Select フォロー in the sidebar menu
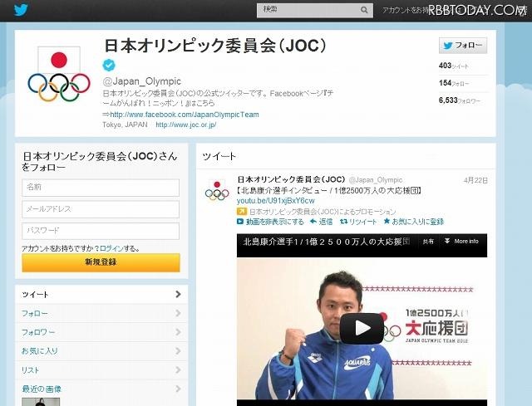The width and height of the screenshot is (532, 406). (101, 314)
